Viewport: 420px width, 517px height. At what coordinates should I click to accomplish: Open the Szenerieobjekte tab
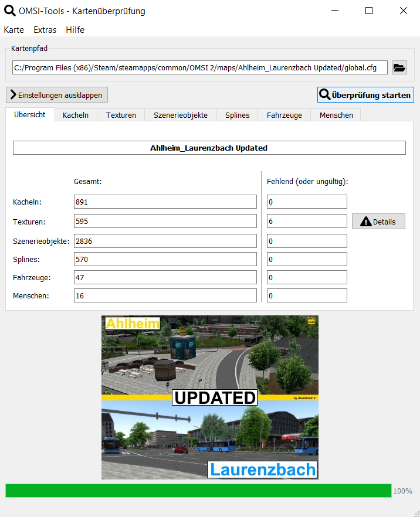pos(181,115)
